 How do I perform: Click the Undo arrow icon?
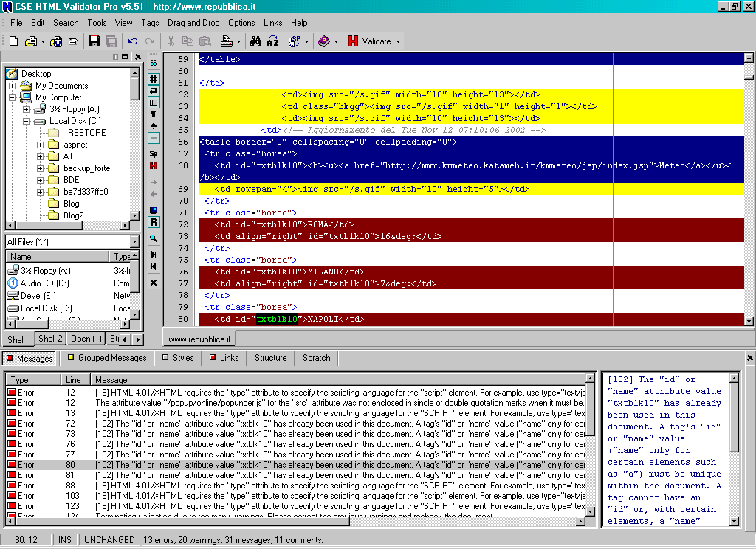coord(133,41)
